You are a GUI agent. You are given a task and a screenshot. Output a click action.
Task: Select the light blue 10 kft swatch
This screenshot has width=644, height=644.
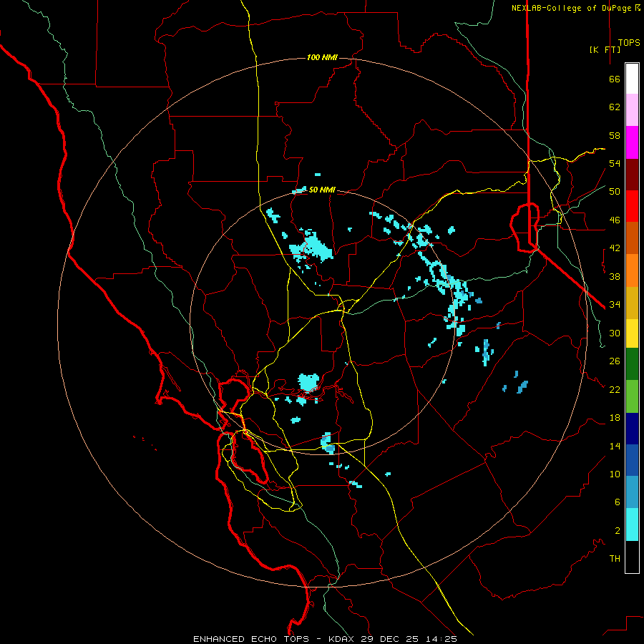[x=632, y=492]
